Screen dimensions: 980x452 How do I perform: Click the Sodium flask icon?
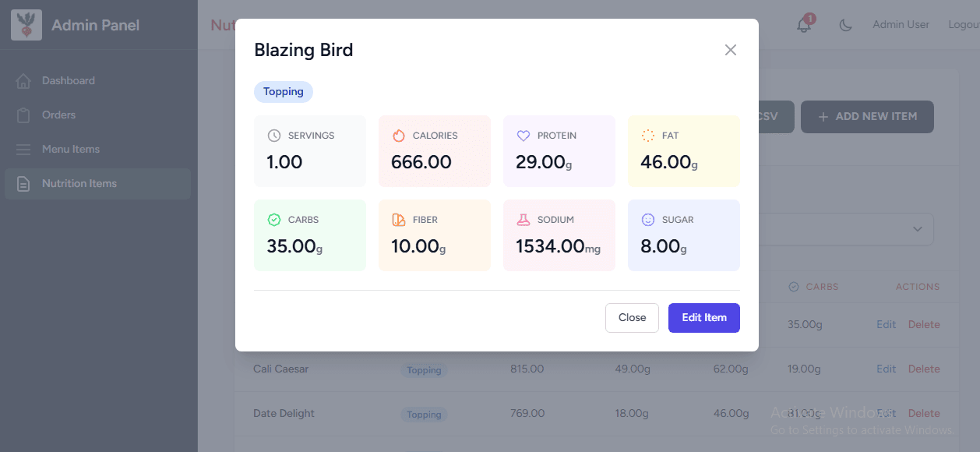pyautogui.click(x=523, y=220)
